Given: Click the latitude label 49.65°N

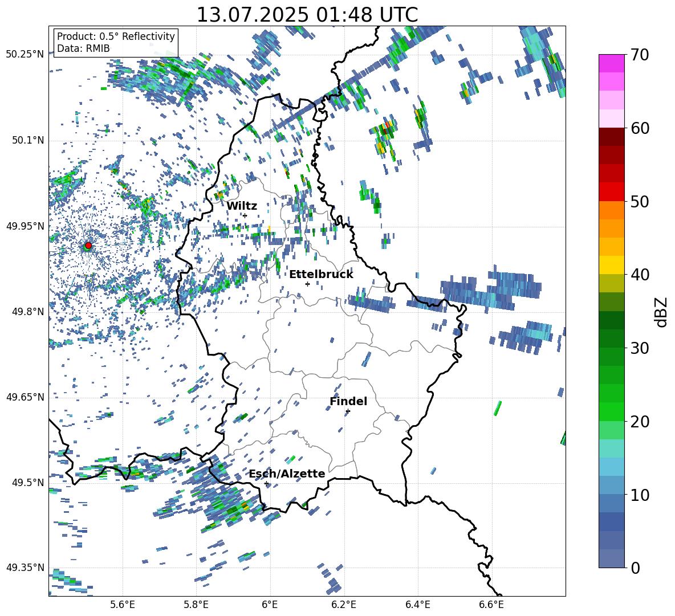Looking at the screenshot, I should (x=25, y=397).
